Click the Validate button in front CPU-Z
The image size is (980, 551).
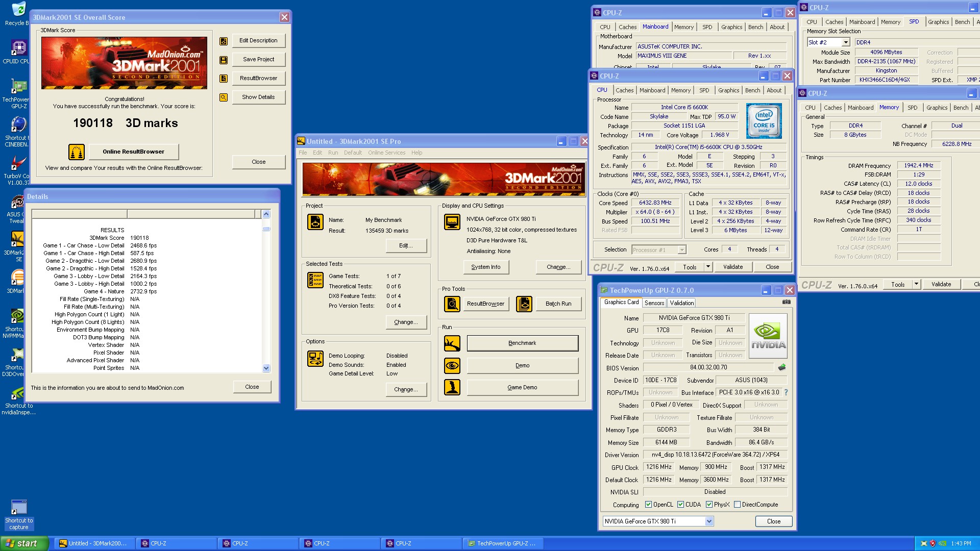click(x=733, y=267)
